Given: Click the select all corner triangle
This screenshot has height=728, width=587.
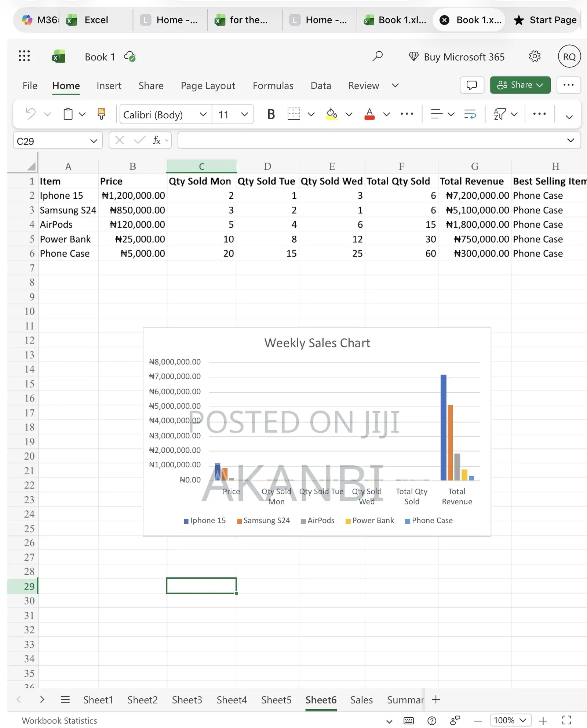Looking at the screenshot, I should pos(32,166).
